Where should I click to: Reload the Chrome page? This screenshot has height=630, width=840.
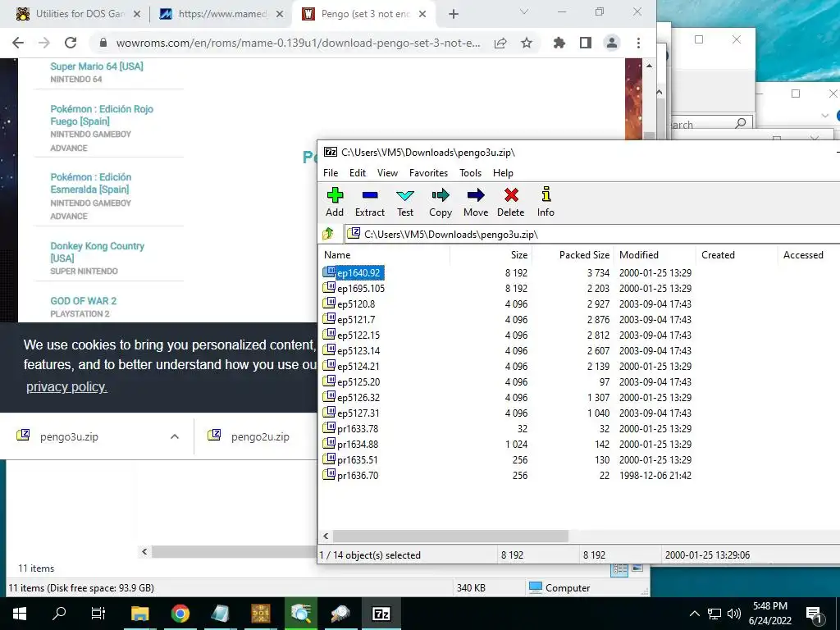point(71,43)
